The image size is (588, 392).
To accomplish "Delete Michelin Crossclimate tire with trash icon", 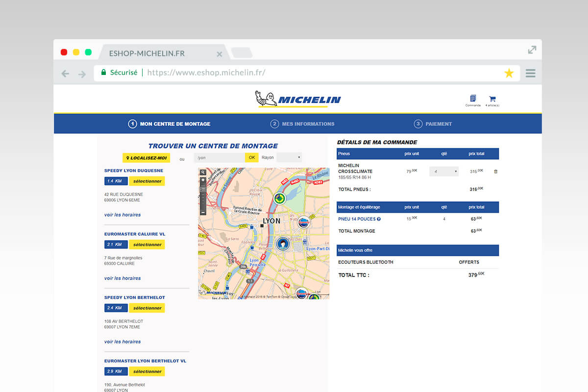I will 495,171.
